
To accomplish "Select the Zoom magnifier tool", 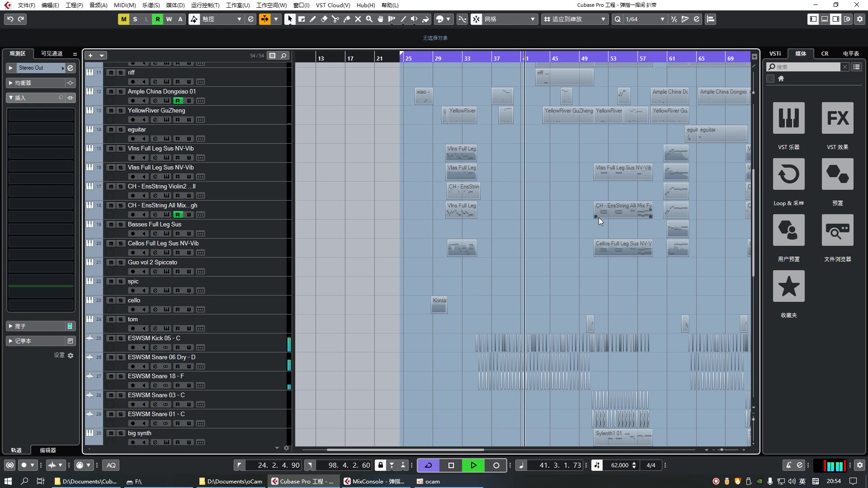I will (369, 19).
